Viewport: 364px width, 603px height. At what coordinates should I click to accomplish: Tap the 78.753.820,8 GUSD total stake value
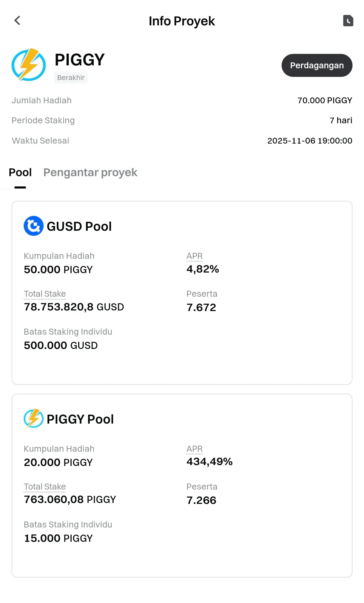[74, 307]
